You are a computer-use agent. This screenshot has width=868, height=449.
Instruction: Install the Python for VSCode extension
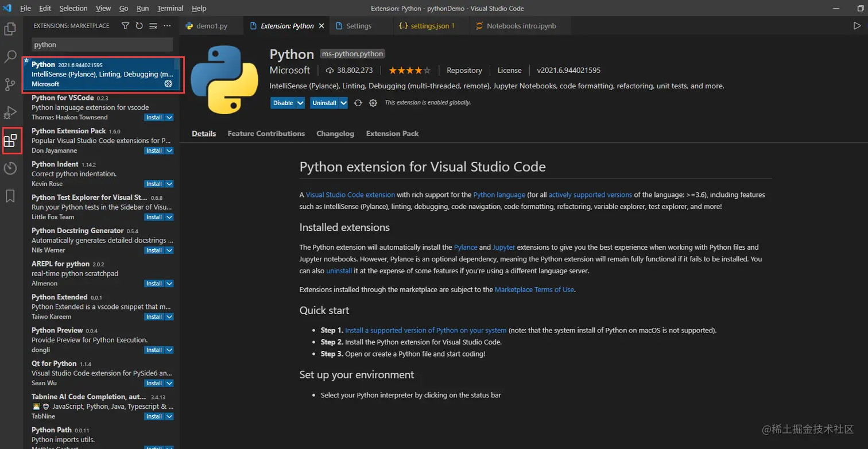153,117
